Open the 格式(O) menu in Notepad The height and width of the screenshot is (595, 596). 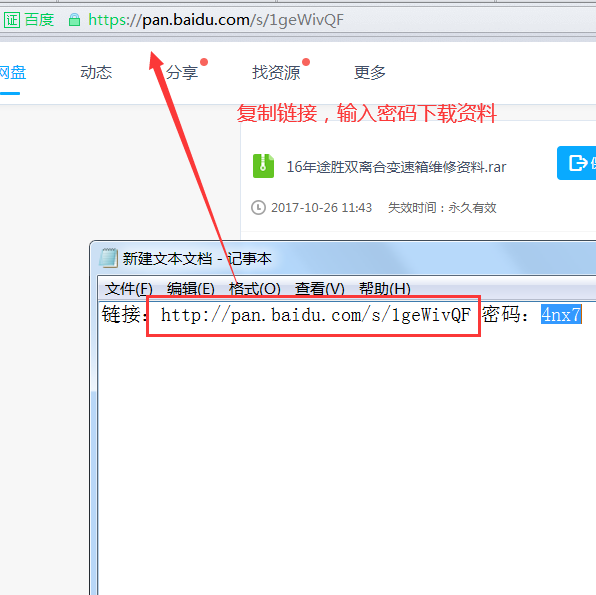[x=254, y=289]
